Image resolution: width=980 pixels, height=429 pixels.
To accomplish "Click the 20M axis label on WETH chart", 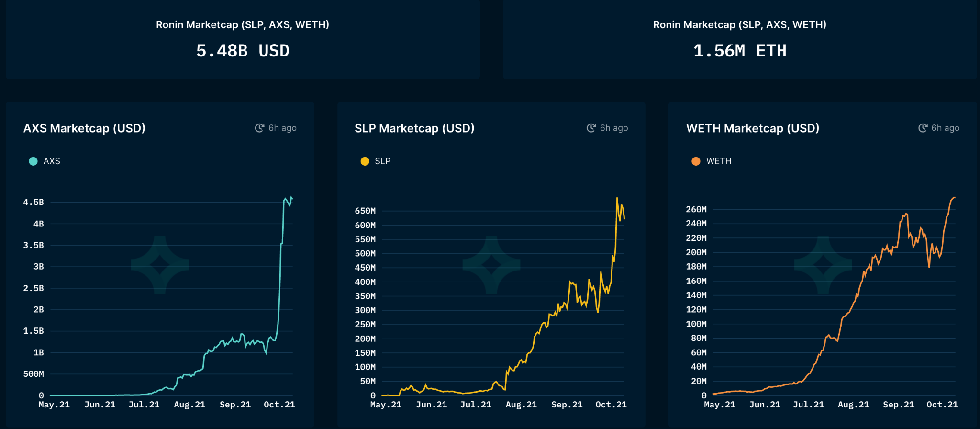I will [699, 381].
